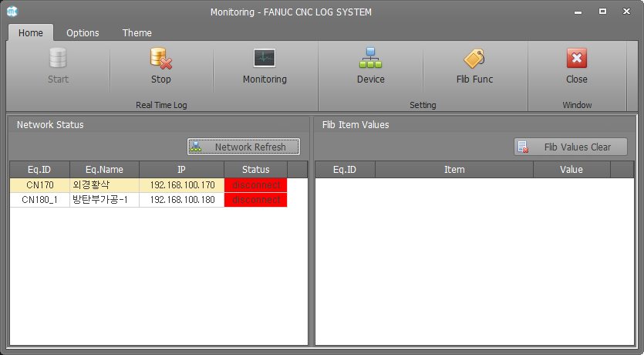This screenshot has width=644, height=355.
Task: Click the 외경황삭 equipment name
Action: pos(104,185)
